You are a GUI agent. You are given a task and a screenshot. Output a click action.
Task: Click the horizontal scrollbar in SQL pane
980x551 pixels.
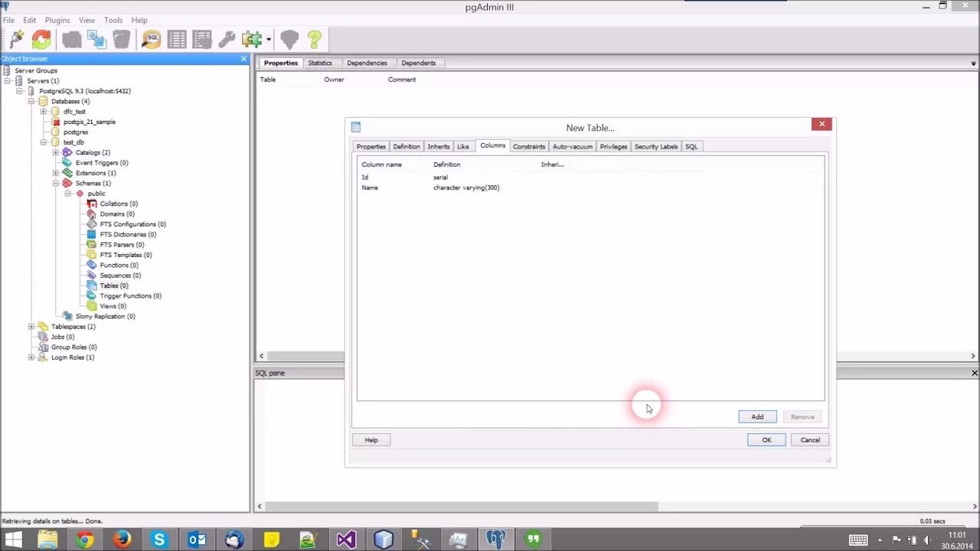pos(462,507)
